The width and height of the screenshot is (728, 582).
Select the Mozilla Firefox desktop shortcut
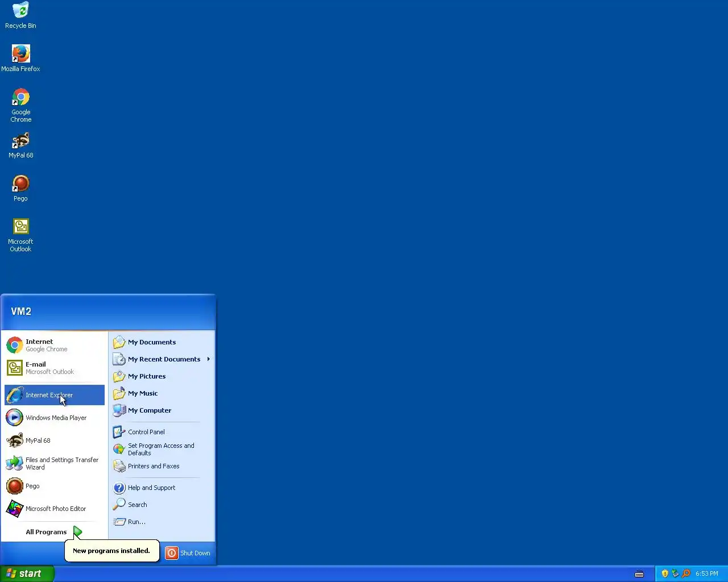pos(20,59)
